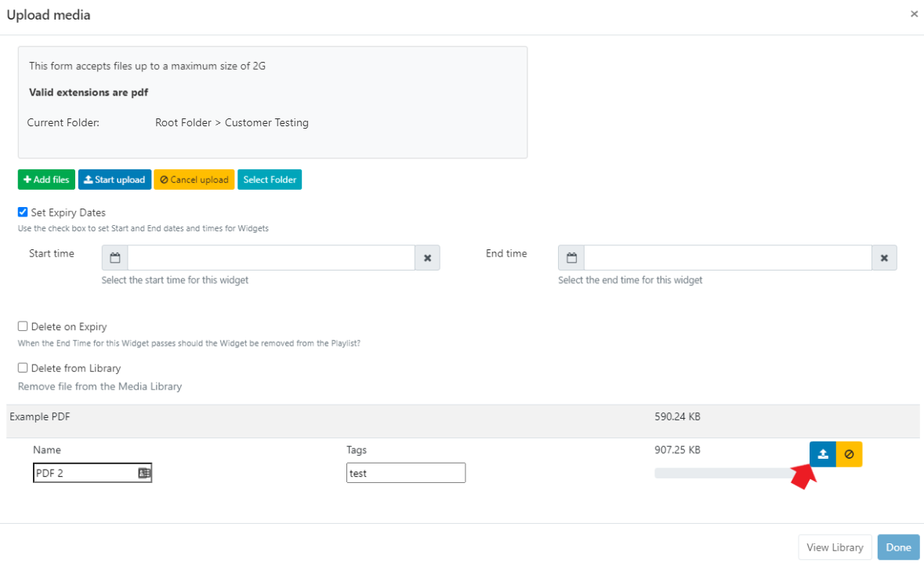
Task: Open the End time calendar icon
Action: pos(571,258)
